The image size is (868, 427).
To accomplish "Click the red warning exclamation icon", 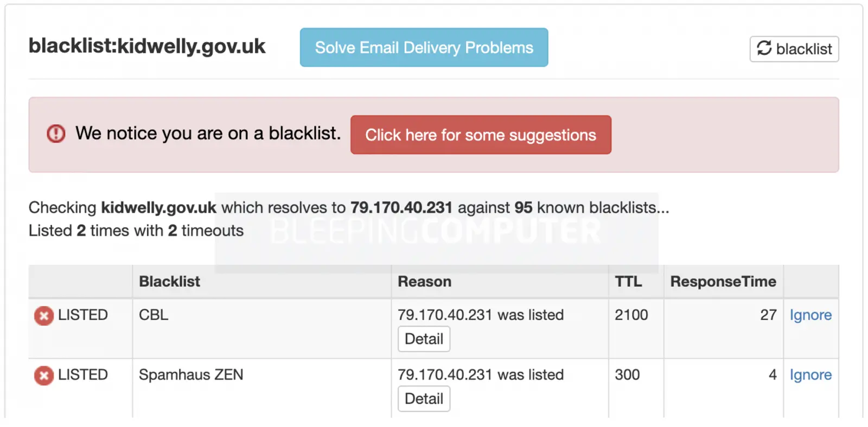I will (56, 133).
